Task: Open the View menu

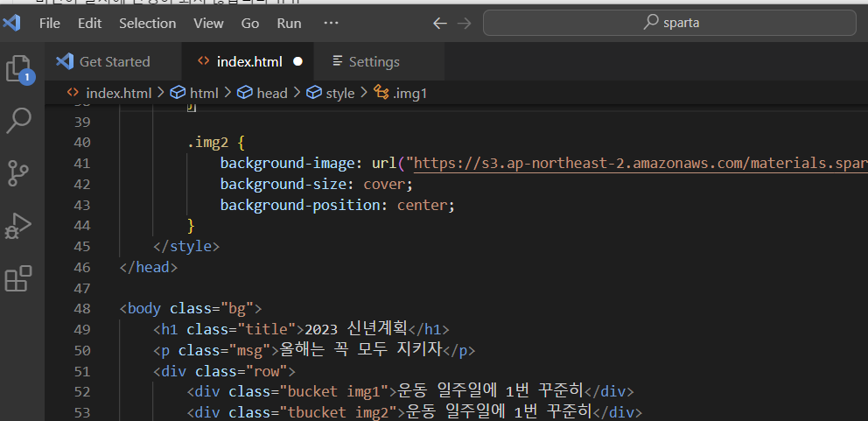Action: (x=209, y=24)
